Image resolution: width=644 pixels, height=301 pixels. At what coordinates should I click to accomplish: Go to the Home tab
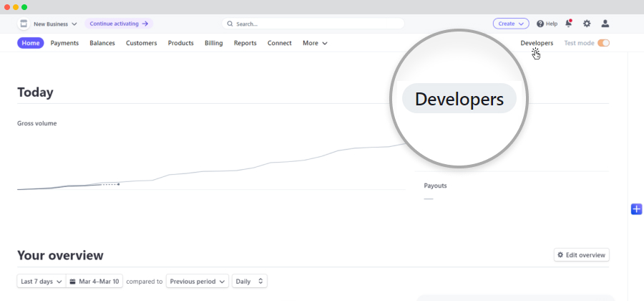point(30,43)
